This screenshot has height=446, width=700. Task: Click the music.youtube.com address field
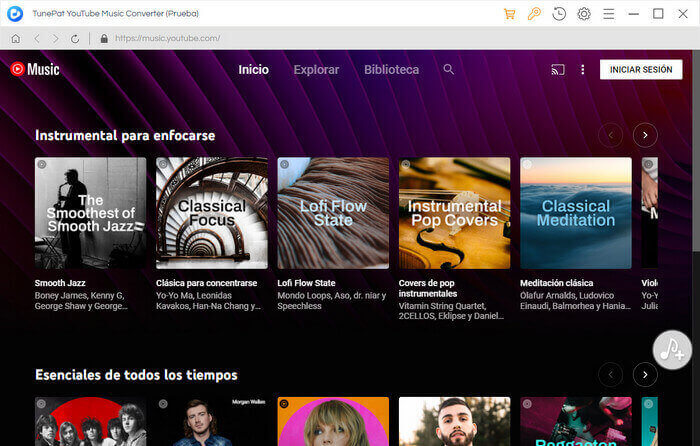pos(168,38)
